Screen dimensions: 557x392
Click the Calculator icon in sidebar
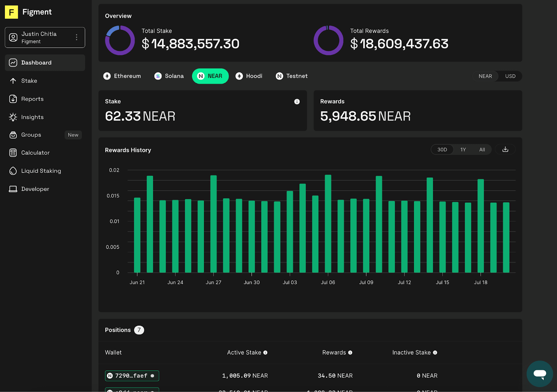coord(13,153)
